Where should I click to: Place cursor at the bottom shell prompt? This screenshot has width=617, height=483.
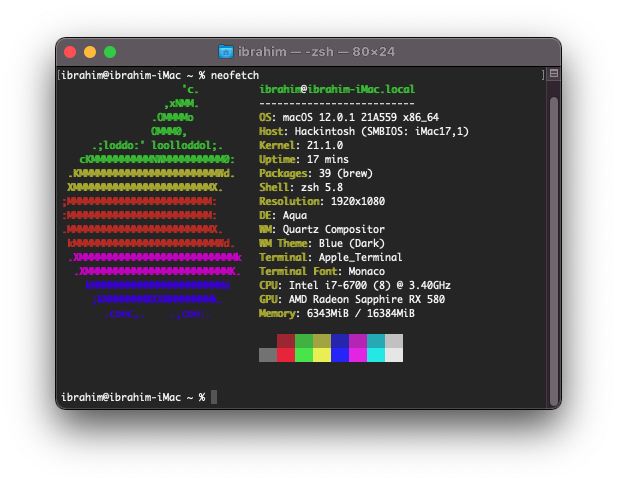pyautogui.click(x=214, y=397)
